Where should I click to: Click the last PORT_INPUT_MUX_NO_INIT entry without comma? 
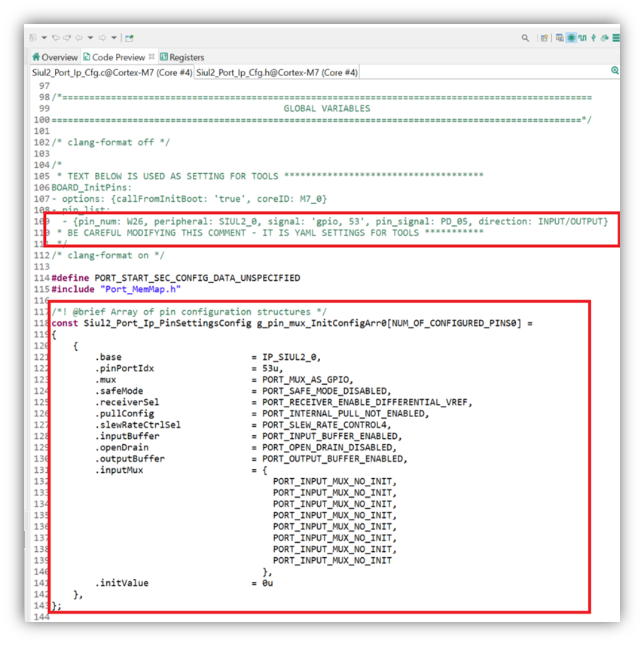[332, 561]
